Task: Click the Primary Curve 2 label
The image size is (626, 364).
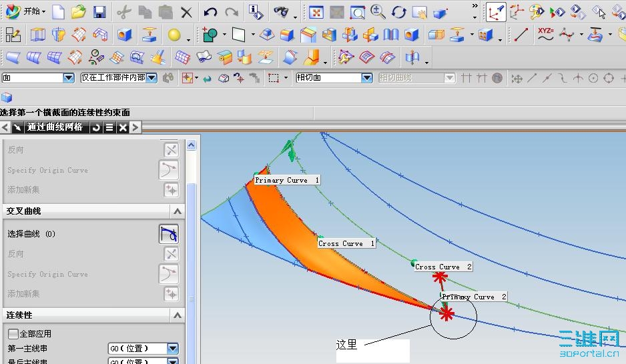Action: click(475, 297)
